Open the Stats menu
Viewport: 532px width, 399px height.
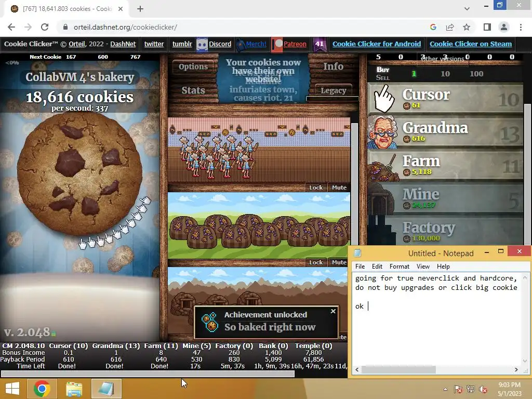tap(193, 90)
